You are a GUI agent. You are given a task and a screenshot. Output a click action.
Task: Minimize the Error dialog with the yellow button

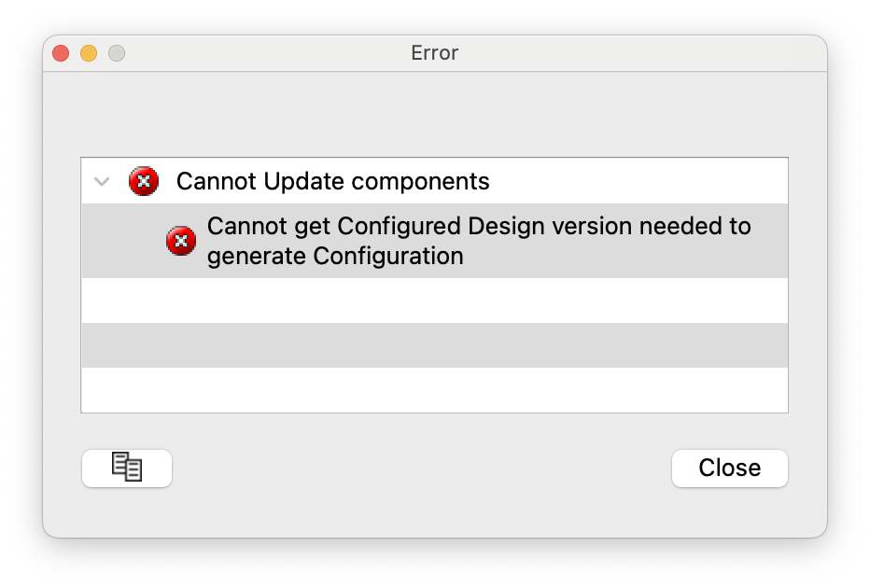[89, 53]
